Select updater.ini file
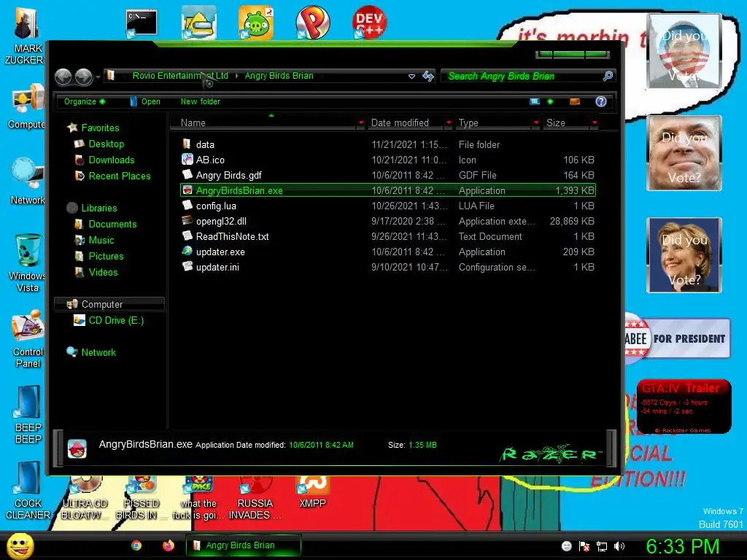 388,267
